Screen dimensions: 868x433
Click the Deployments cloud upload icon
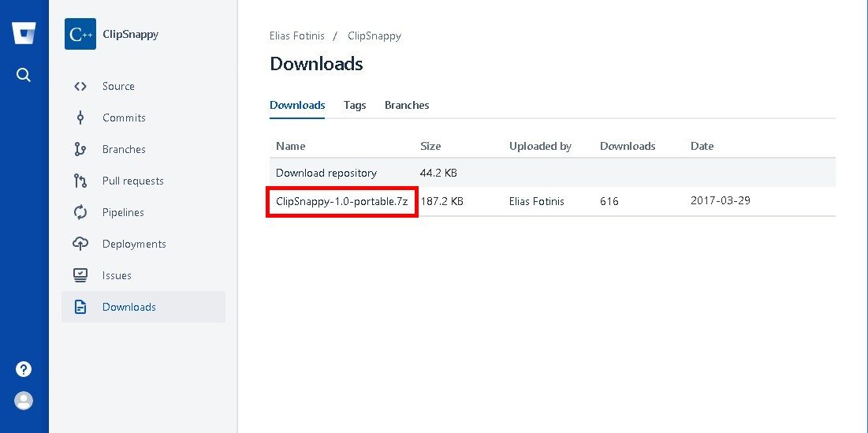click(80, 244)
